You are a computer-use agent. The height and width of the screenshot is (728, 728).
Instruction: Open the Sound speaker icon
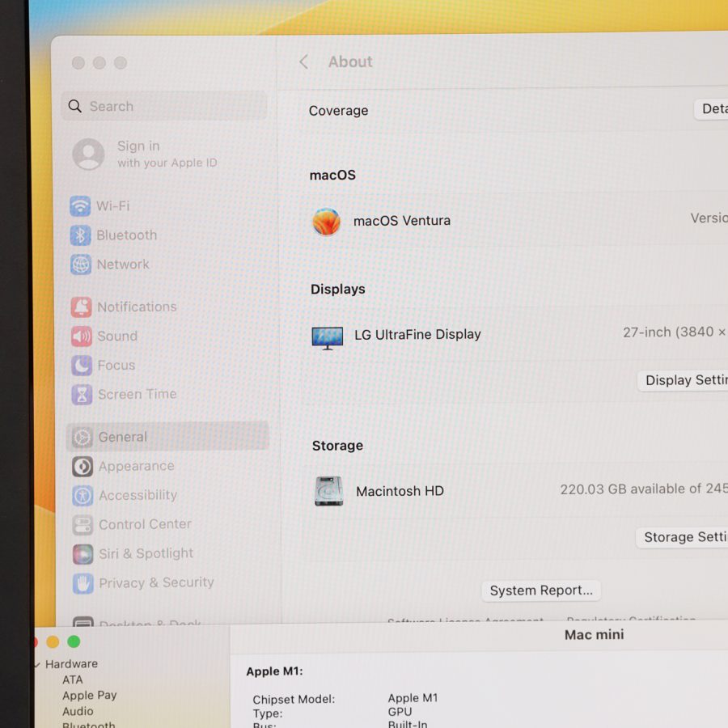(81, 336)
